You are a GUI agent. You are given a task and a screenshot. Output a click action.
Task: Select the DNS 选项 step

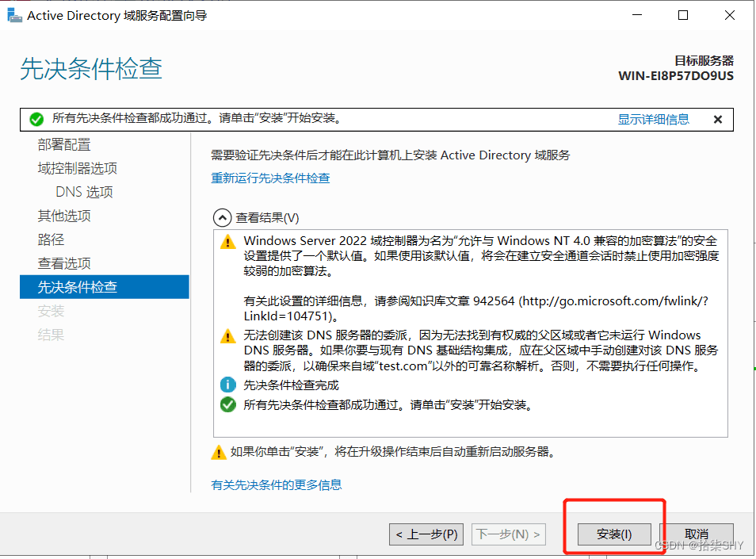[84, 192]
